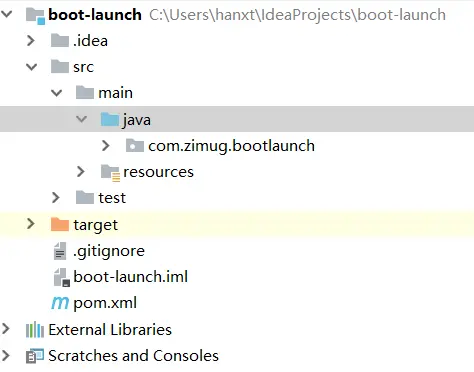Screen dimensions: 474x372
Task: Click the blue java source folder icon
Action: (x=110, y=119)
